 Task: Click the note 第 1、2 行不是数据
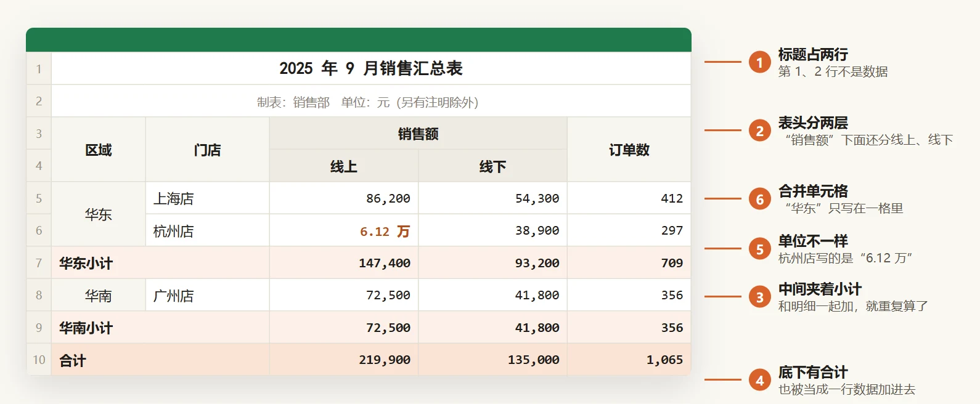coord(833,71)
